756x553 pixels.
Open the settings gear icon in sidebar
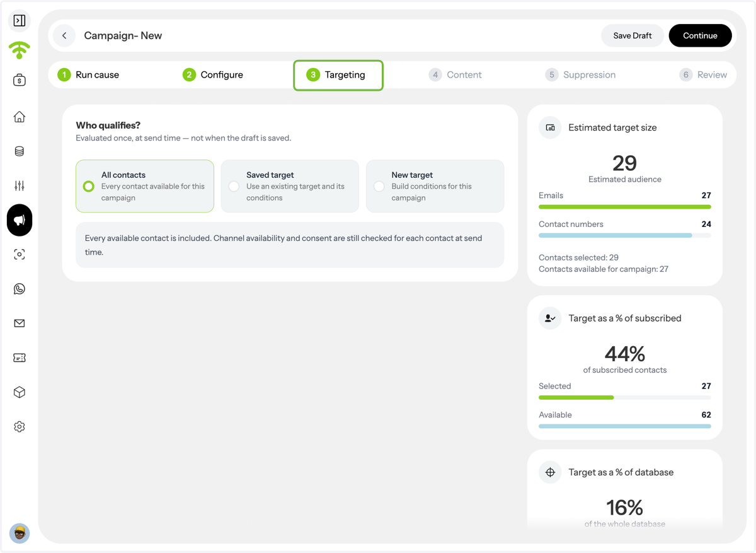[x=20, y=427]
